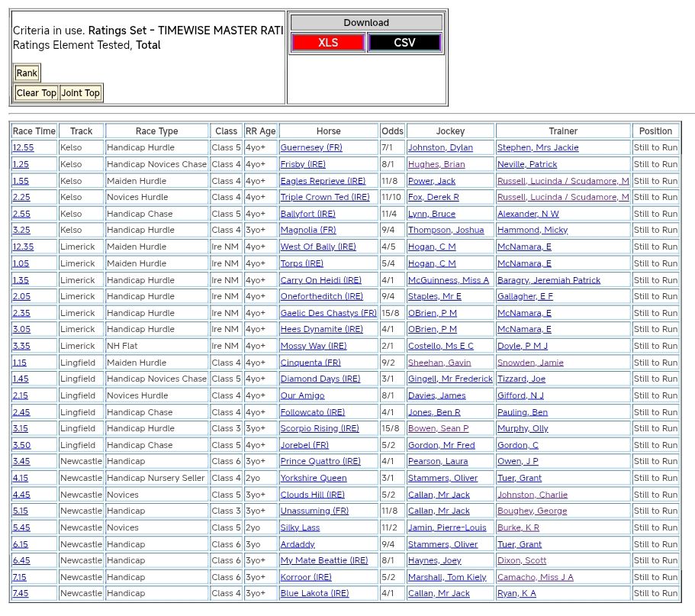The image size is (695, 616).
Task: View jockey McGuinness, Miss A
Action: pyautogui.click(x=448, y=280)
